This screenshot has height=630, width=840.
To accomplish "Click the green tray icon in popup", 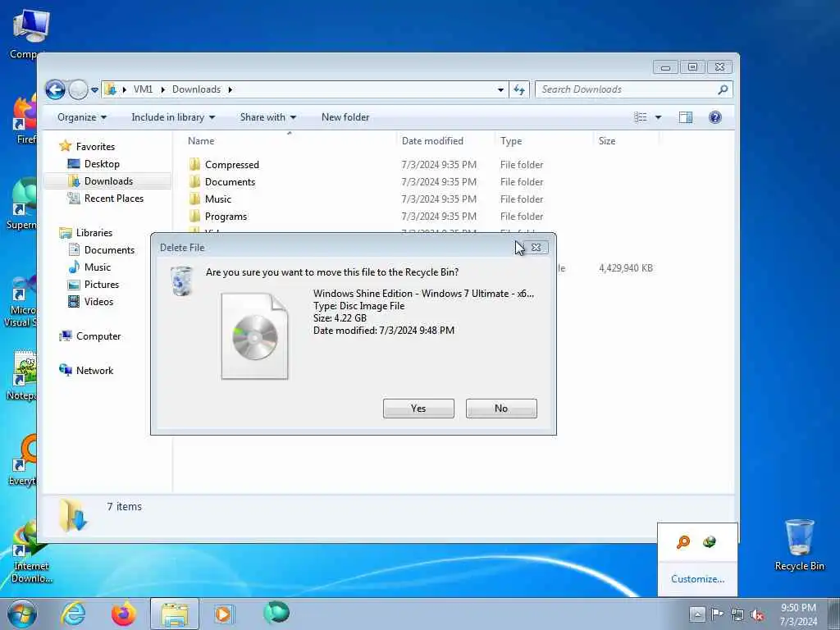I will tap(710, 542).
